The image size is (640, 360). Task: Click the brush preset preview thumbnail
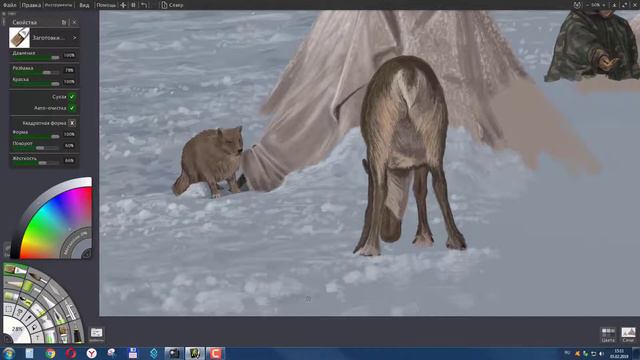click(19, 38)
